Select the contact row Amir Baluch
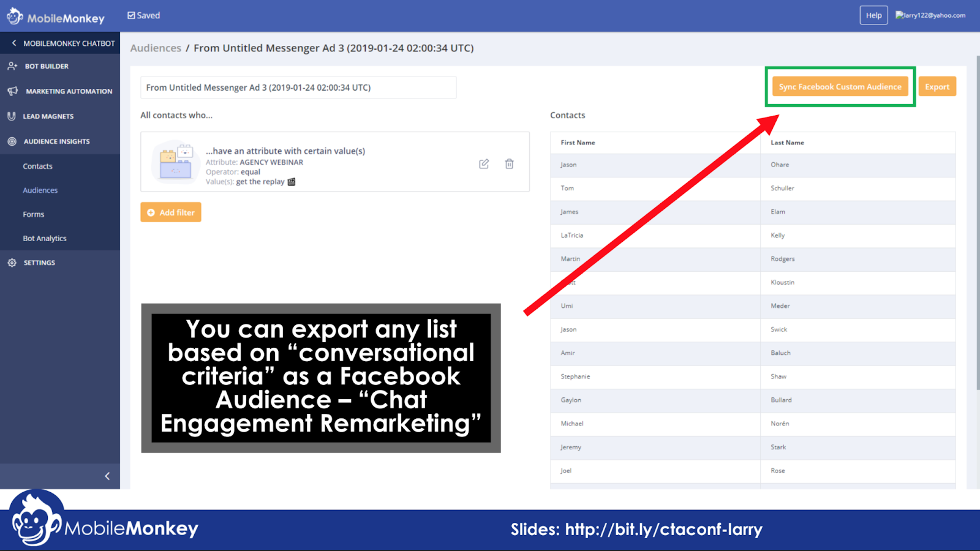This screenshot has height=551, width=980. pyautogui.click(x=753, y=353)
